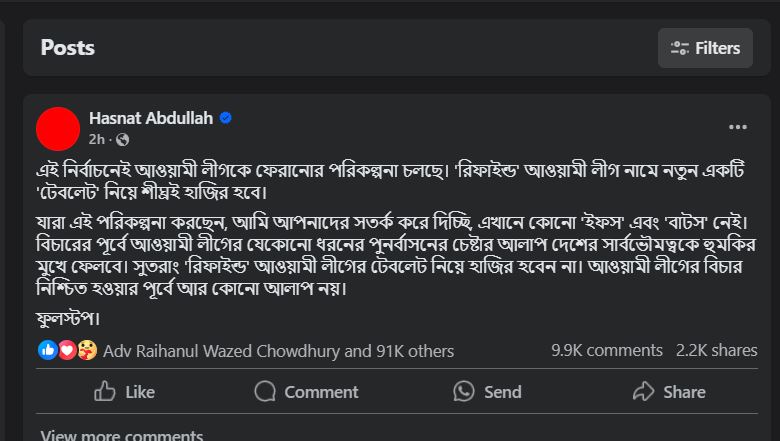
Task: Click the red heart reaction emoji
Action: 67,350
